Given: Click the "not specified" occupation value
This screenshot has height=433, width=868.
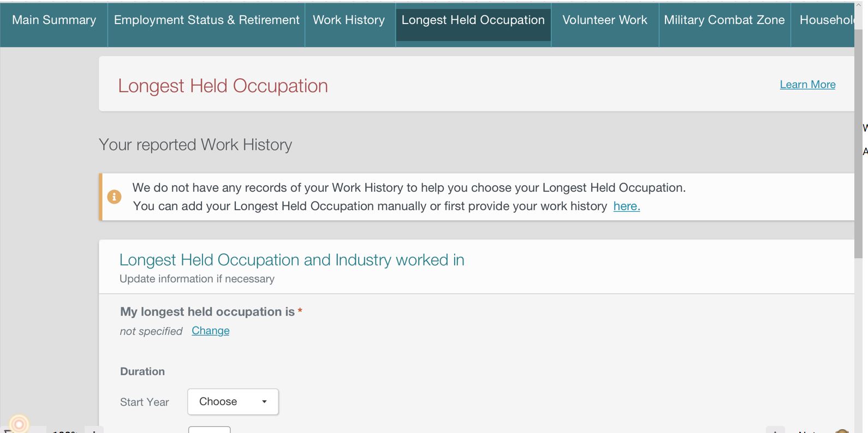Looking at the screenshot, I should coord(151,331).
